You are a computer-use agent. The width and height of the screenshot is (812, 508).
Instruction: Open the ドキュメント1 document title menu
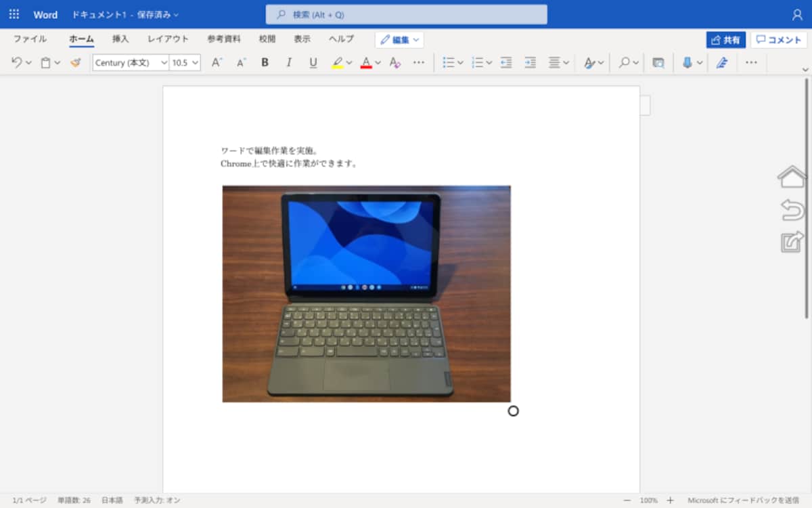click(125, 14)
